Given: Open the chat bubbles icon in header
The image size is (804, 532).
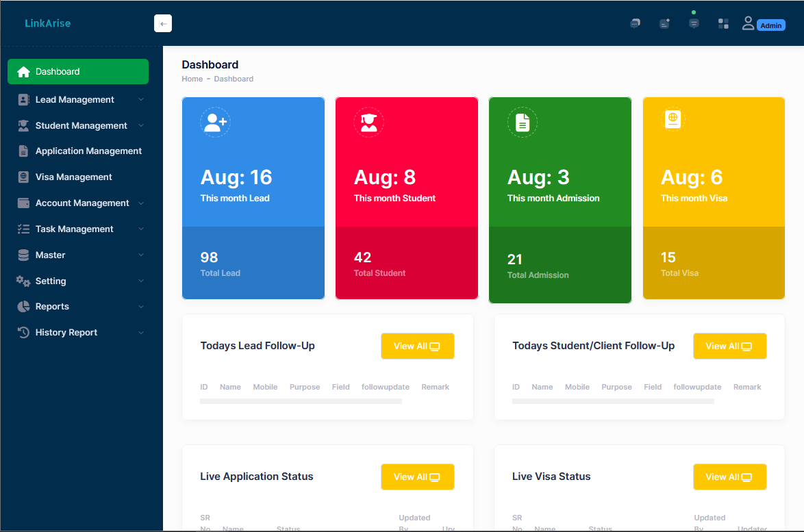Looking at the screenshot, I should point(635,23).
